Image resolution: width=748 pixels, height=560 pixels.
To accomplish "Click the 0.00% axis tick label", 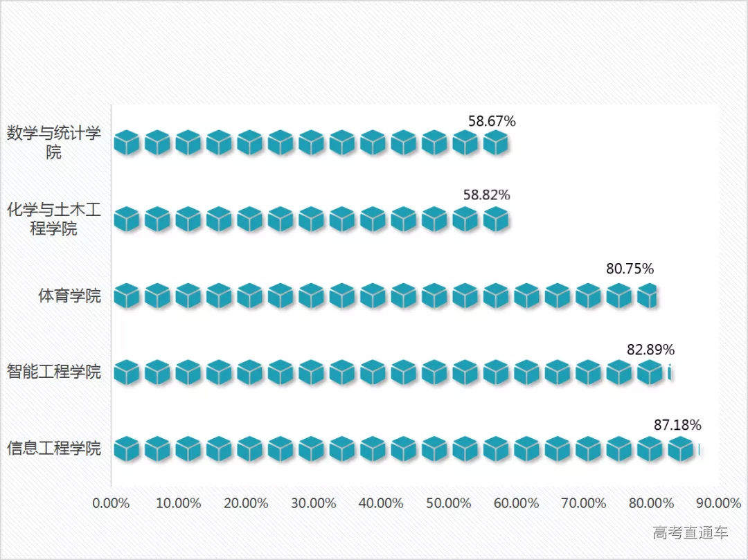I will point(111,503).
